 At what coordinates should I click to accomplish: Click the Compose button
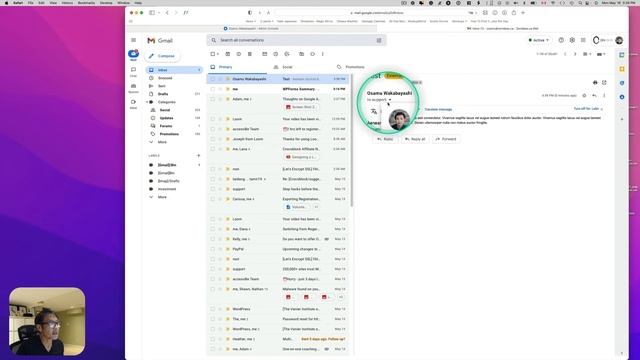(x=162, y=56)
